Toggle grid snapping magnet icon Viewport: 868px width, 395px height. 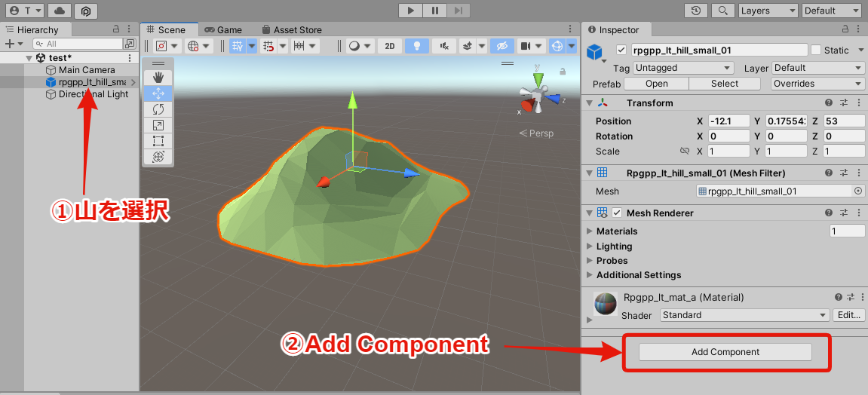pos(268,47)
